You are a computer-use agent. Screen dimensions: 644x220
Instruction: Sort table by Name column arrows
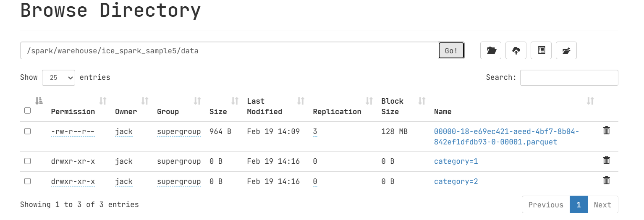590,101
